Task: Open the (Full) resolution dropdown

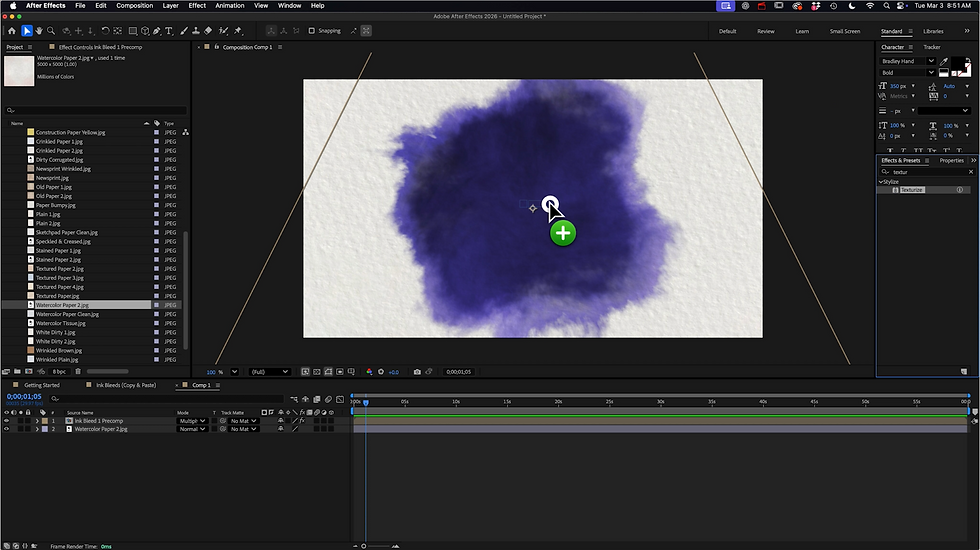Action: (x=269, y=372)
